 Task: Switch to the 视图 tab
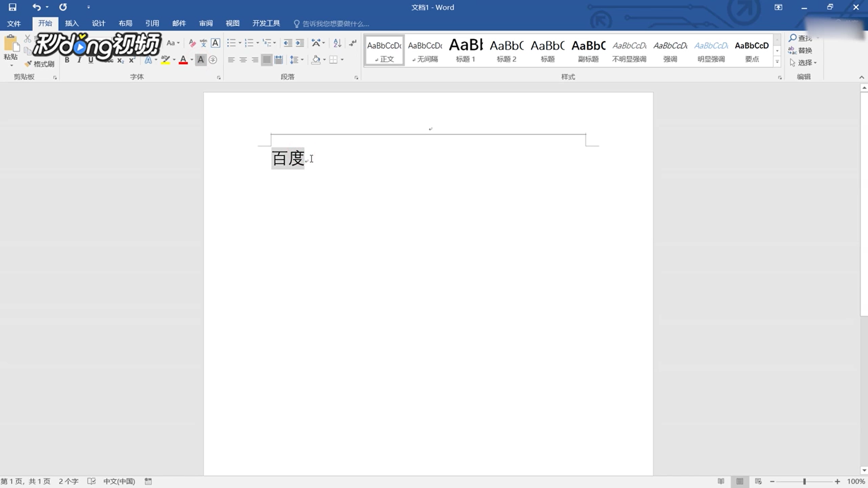[232, 23]
